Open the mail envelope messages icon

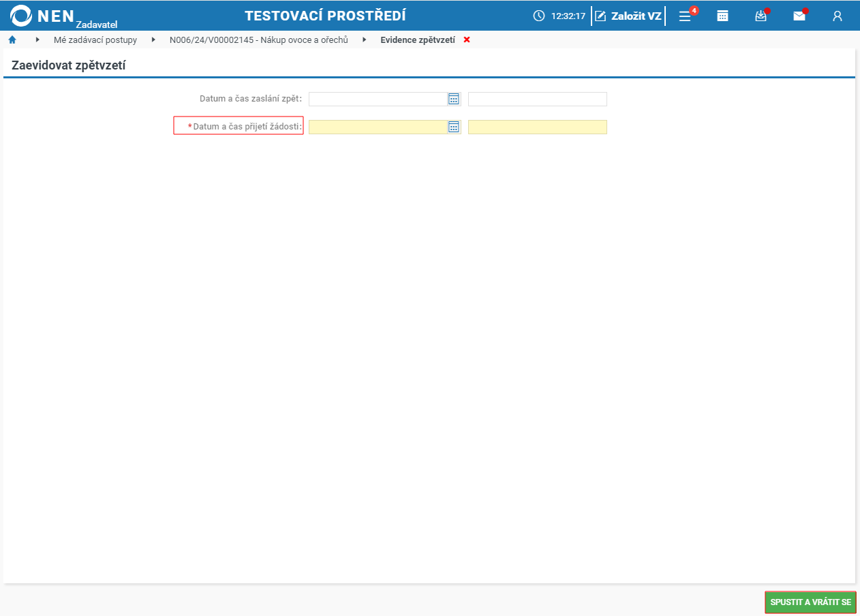pos(799,16)
